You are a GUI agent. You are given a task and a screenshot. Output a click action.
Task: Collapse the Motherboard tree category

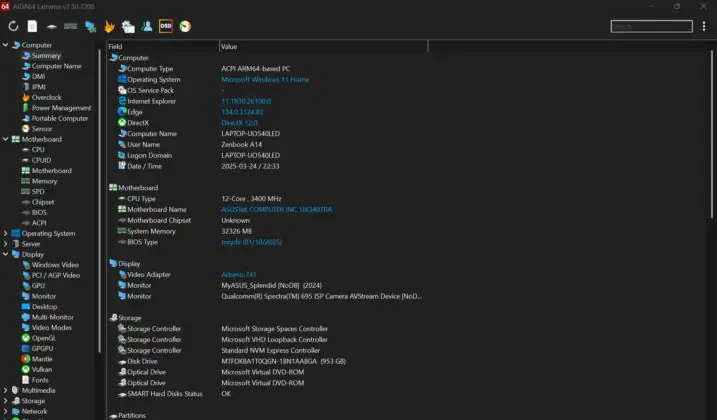click(x=5, y=139)
